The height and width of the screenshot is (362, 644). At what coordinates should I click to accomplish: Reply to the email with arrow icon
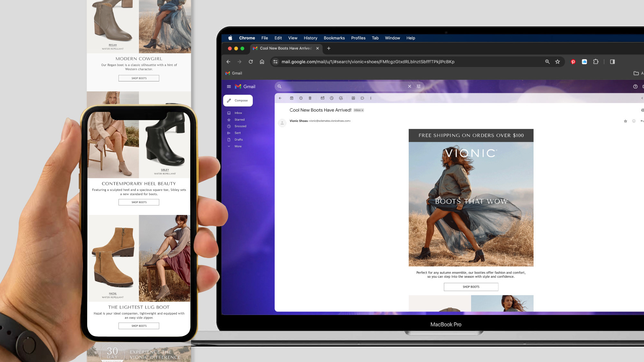(x=642, y=121)
